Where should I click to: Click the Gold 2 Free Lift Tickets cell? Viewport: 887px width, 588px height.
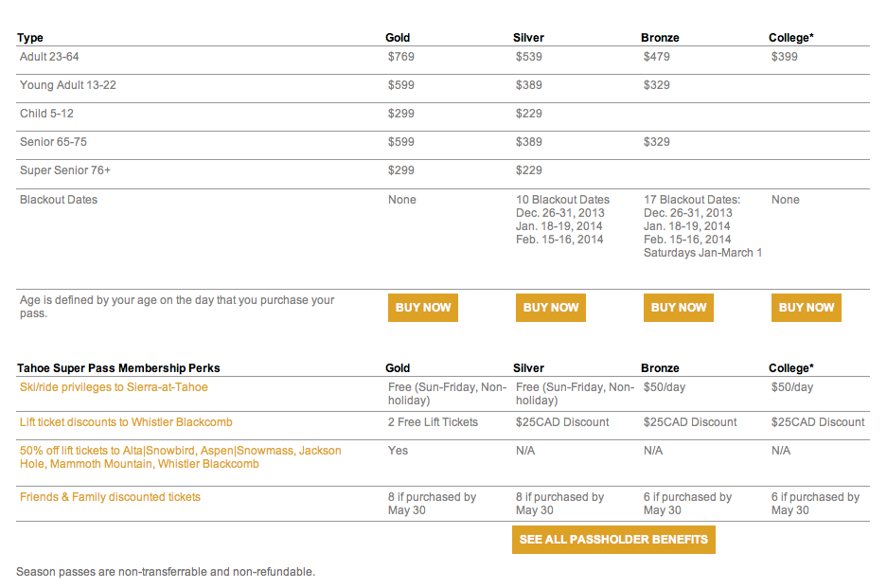[433, 422]
